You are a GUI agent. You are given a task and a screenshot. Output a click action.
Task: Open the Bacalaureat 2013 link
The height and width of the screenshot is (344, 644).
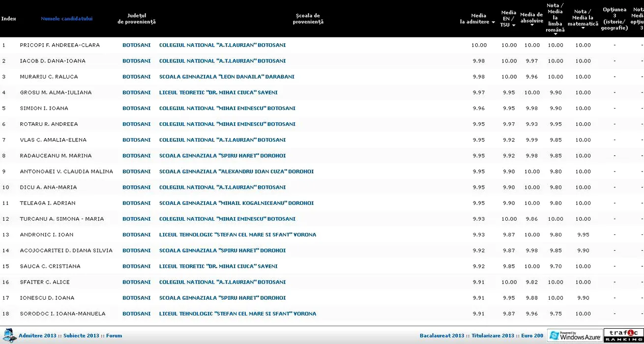(441, 336)
